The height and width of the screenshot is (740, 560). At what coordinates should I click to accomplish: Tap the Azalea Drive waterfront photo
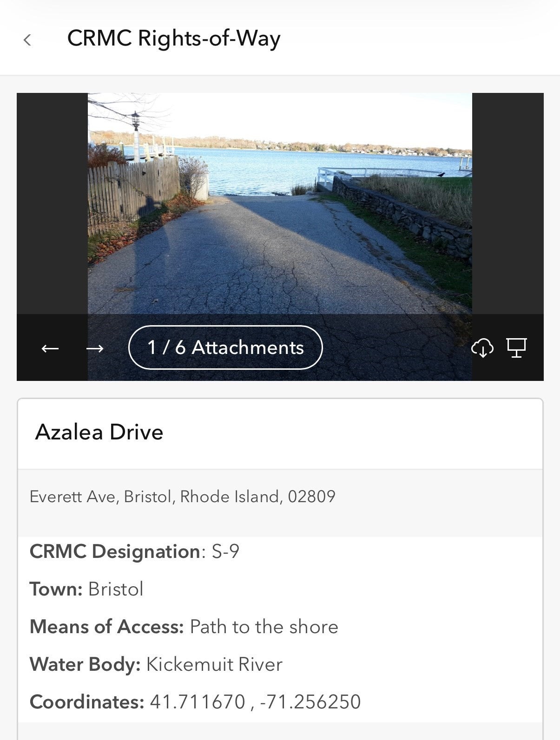280,203
